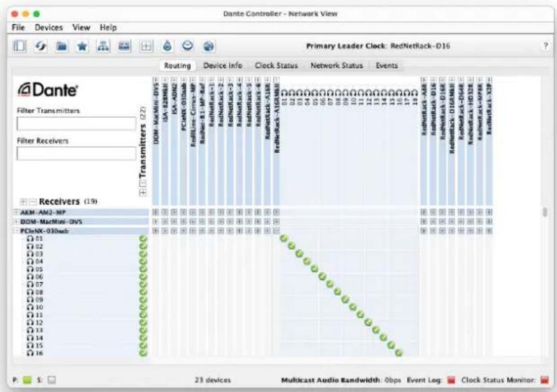The image size is (557, 392).
Task: Click the S: secondary status indicator
Action: 52,380
